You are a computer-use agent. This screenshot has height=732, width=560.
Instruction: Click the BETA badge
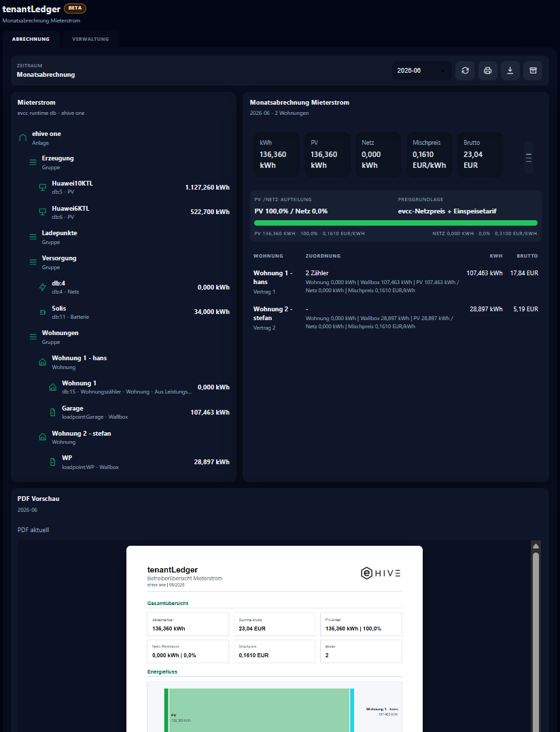(x=75, y=8)
